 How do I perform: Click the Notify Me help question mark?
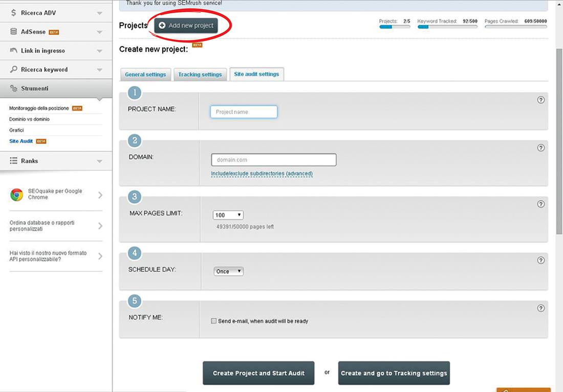tap(541, 309)
